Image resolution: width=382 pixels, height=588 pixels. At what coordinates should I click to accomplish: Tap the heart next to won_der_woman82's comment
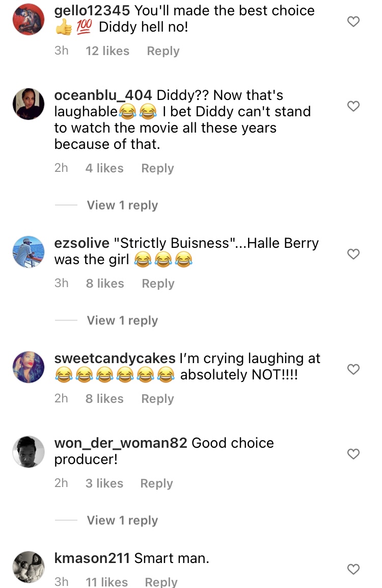(x=353, y=454)
